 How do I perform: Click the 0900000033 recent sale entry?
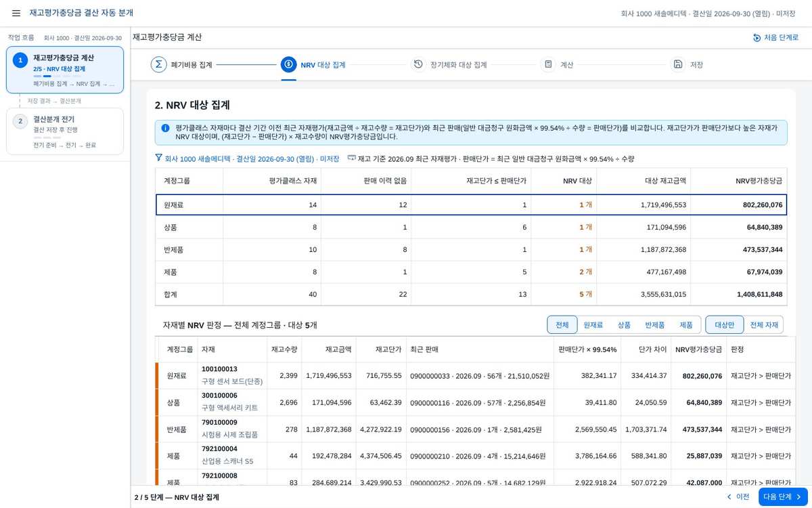(x=480, y=376)
